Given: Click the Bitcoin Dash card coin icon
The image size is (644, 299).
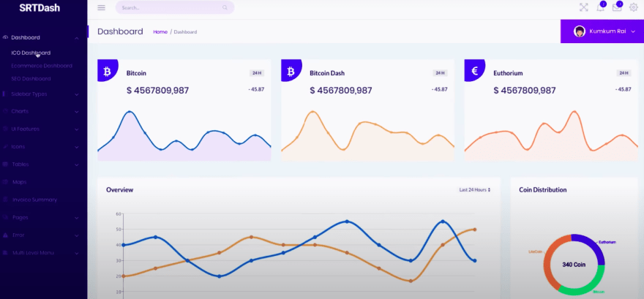Looking at the screenshot, I should pos(291,72).
